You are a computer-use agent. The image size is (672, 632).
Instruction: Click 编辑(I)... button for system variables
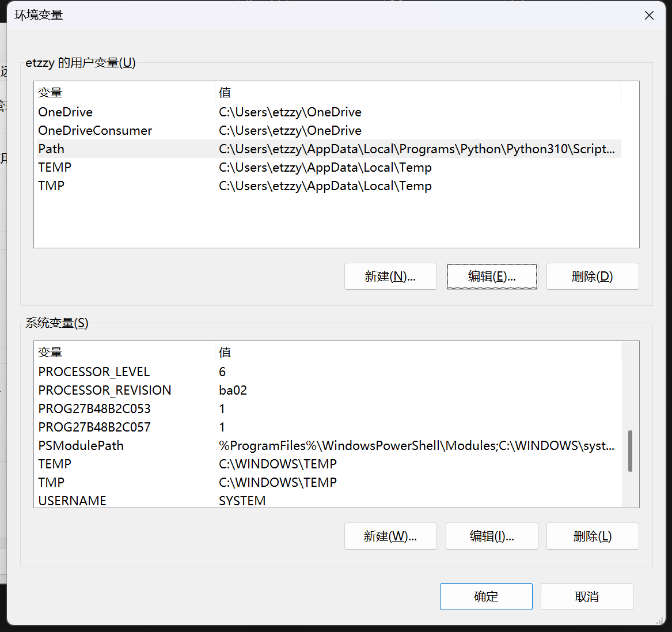pos(492,536)
